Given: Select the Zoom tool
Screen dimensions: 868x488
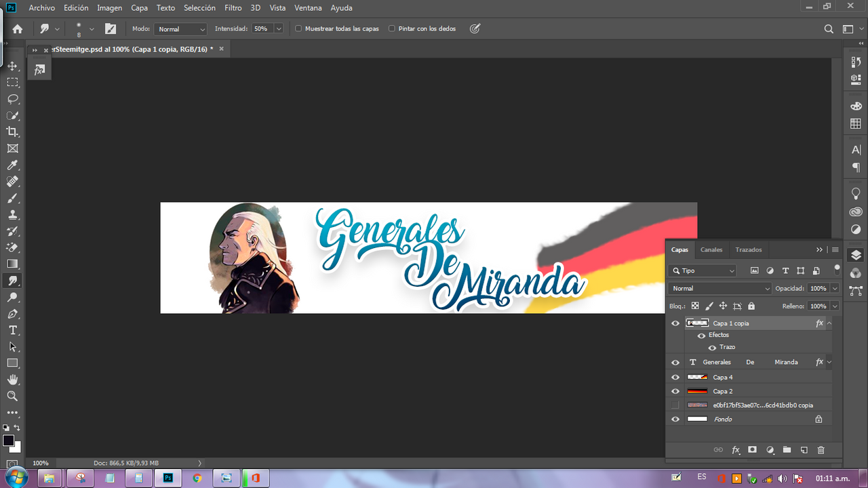Looking at the screenshot, I should pos(12,396).
